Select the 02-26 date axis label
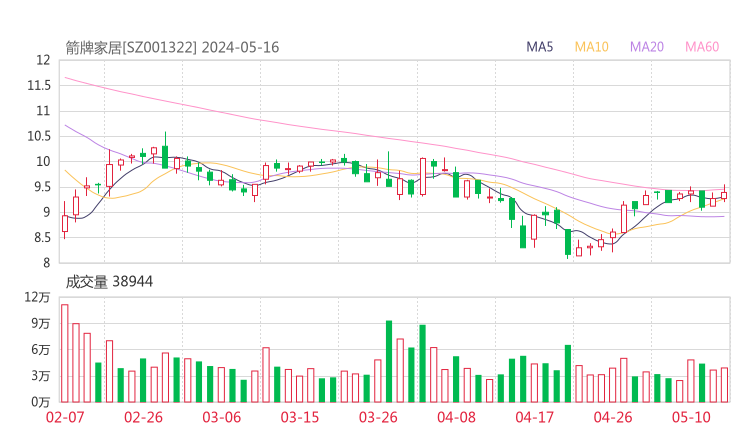The width and height of the screenshot is (740, 440). pyautogui.click(x=143, y=417)
